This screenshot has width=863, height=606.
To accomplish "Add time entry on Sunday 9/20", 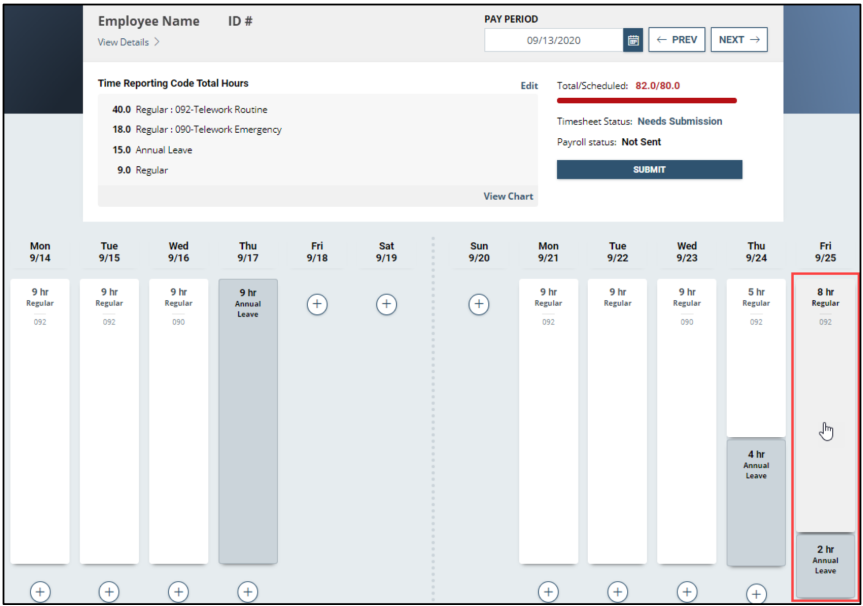I will coord(479,304).
